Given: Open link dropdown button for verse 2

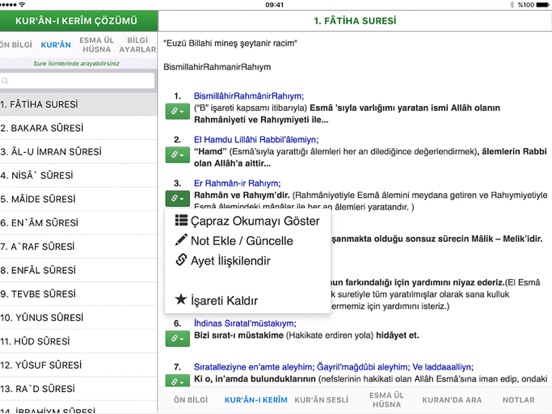Looking at the screenshot, I should click(x=177, y=155).
